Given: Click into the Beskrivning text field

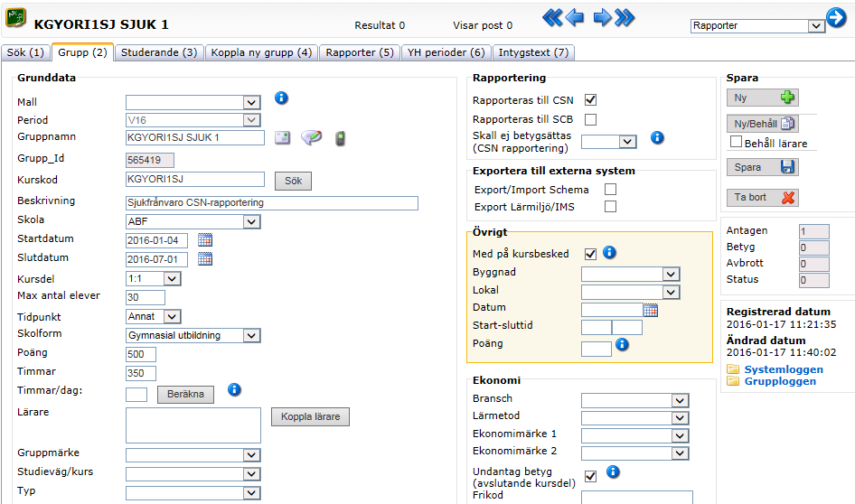Looking at the screenshot, I should [x=271, y=203].
